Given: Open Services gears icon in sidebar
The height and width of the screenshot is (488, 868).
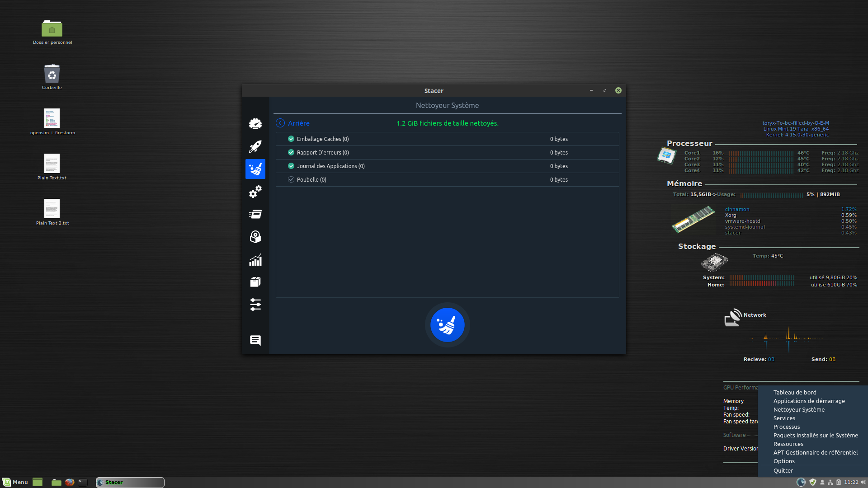Looking at the screenshot, I should pyautogui.click(x=255, y=192).
